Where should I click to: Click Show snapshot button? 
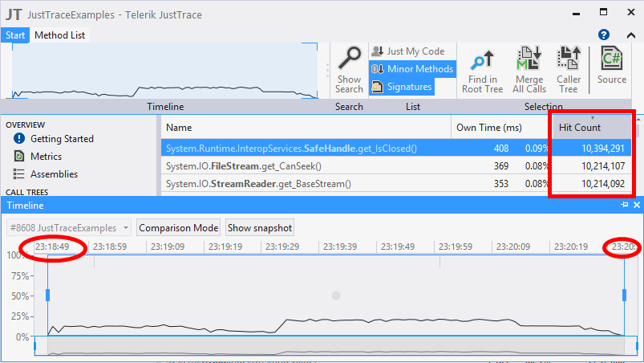pos(260,228)
